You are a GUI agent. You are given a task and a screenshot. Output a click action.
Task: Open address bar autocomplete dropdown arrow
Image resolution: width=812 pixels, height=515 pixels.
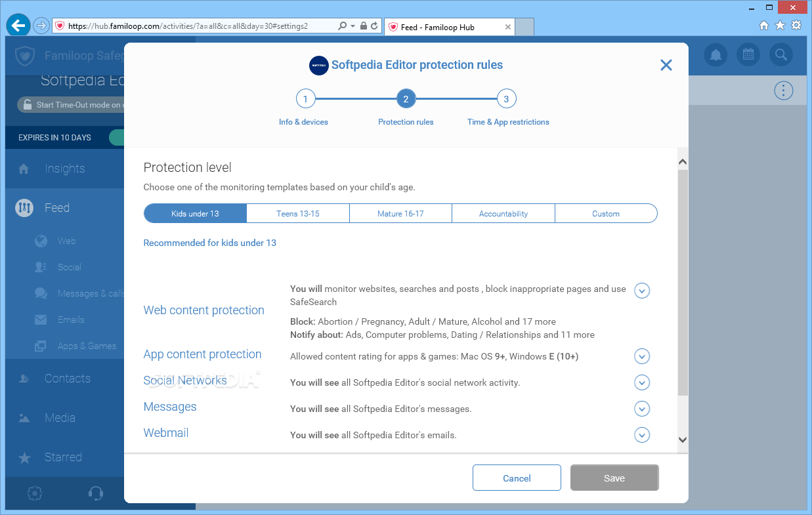(353, 26)
